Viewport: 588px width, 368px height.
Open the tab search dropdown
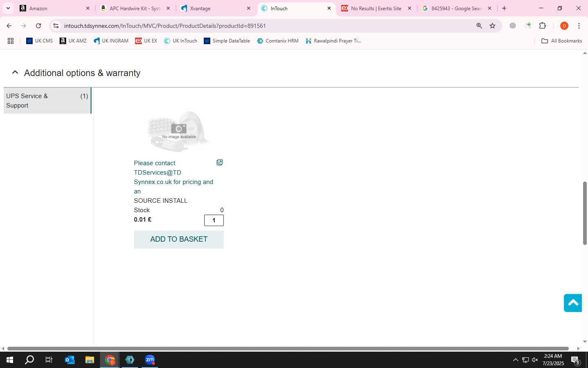(x=8, y=8)
